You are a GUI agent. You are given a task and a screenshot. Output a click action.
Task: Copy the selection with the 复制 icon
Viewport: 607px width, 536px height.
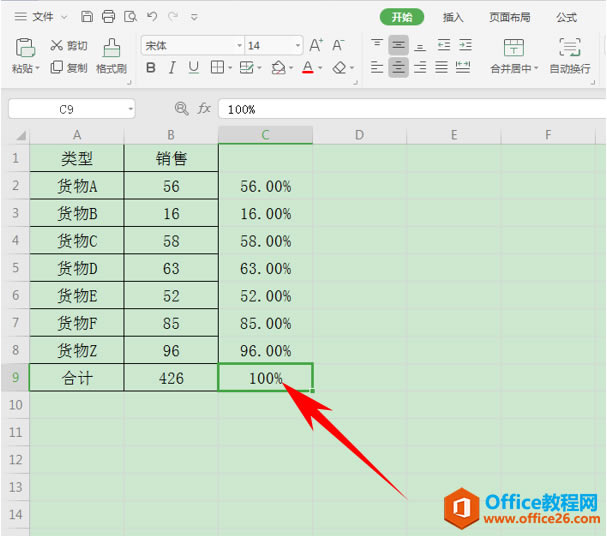coord(57,67)
